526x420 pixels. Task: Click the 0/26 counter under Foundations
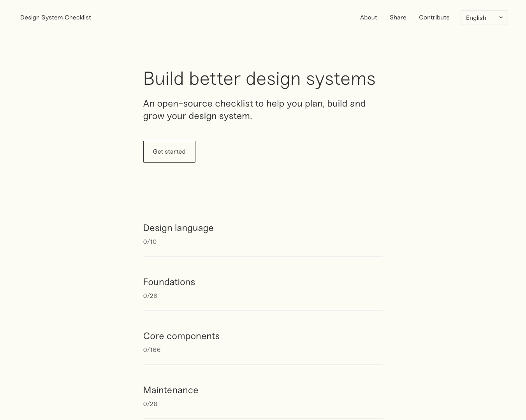click(x=150, y=295)
